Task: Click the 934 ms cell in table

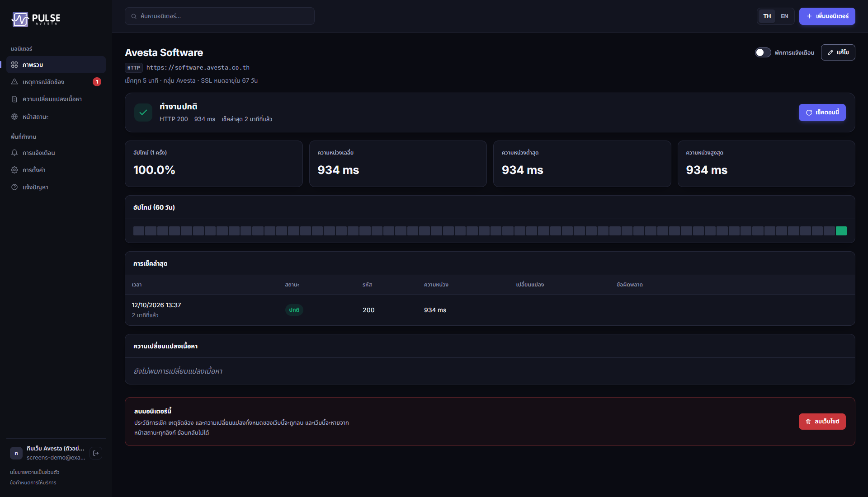Action: [x=435, y=310]
